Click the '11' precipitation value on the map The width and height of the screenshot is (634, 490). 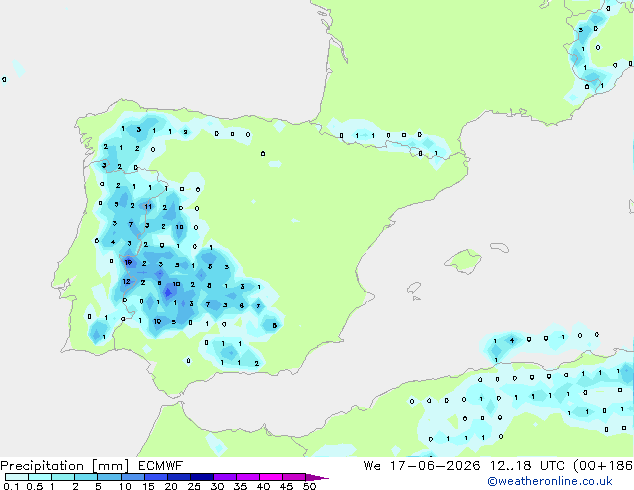click(148, 207)
